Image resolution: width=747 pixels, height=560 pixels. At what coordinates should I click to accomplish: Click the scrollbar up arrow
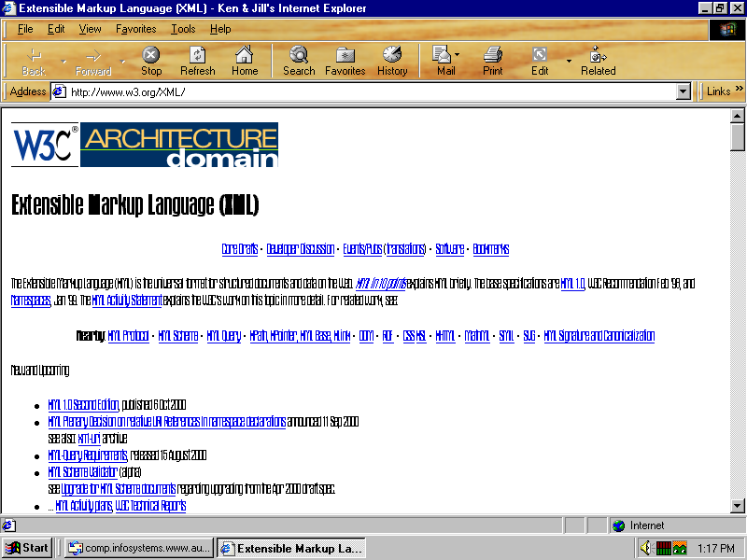point(737,116)
